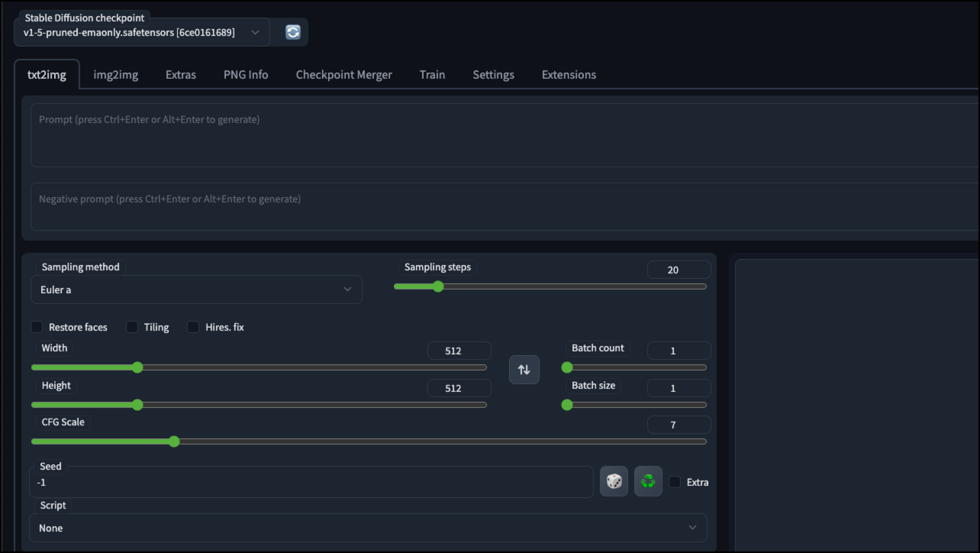
Task: Open the Checkpoint Merger tab
Action: point(343,74)
